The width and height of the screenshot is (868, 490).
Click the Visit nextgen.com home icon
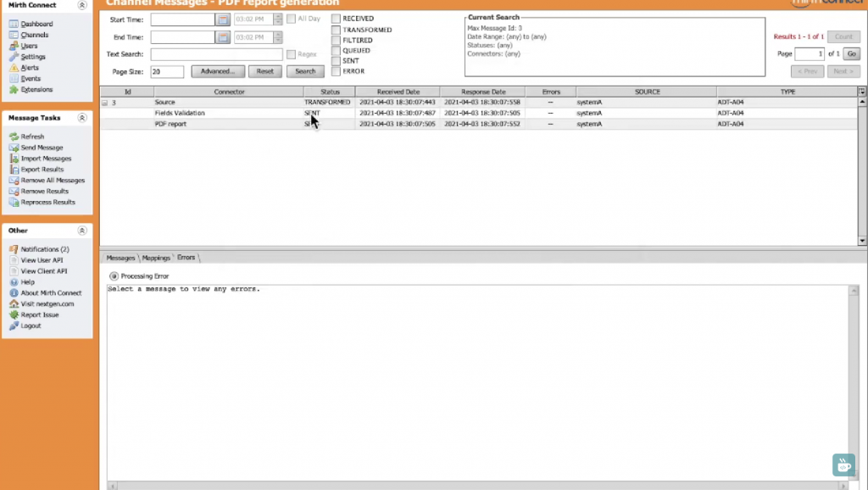click(x=14, y=304)
